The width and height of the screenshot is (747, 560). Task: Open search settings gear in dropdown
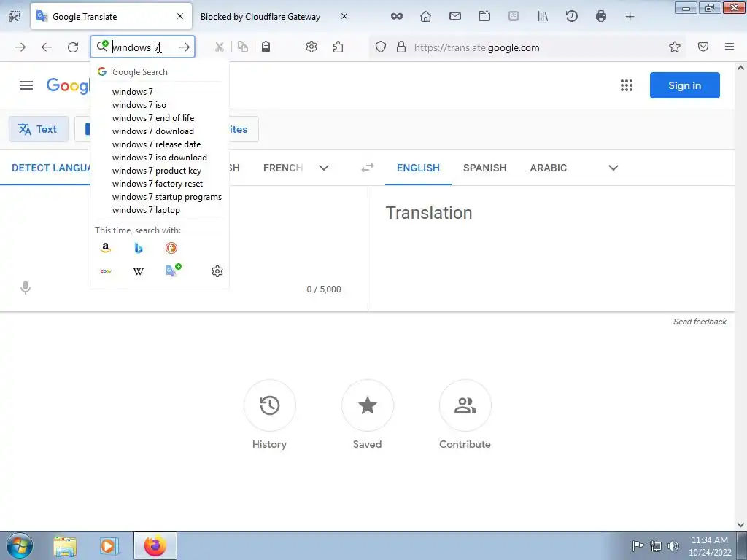pyautogui.click(x=217, y=271)
